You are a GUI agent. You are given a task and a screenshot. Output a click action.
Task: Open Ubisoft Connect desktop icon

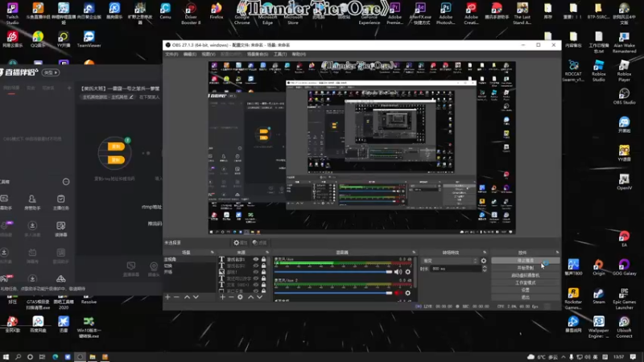pyautogui.click(x=625, y=327)
